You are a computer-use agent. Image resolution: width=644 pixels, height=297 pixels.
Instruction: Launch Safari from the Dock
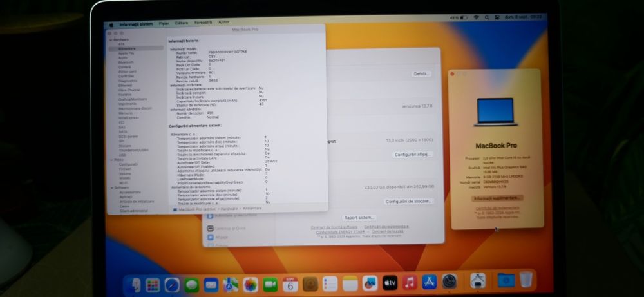pyautogui.click(x=172, y=285)
